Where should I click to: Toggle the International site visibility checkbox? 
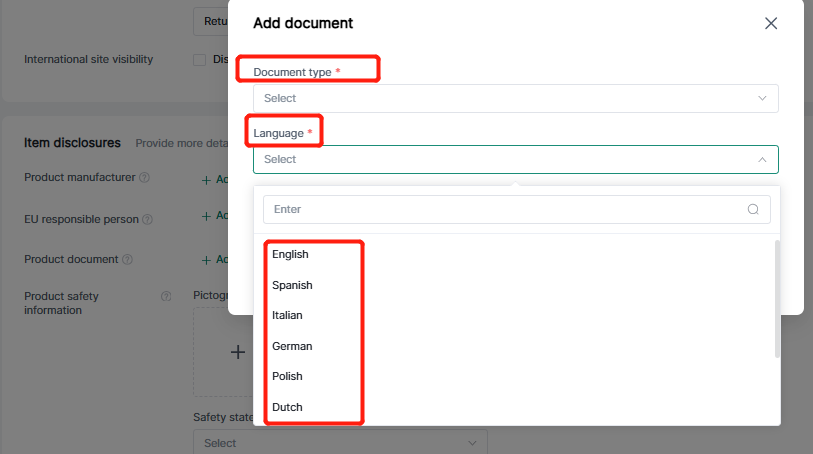pos(199,60)
